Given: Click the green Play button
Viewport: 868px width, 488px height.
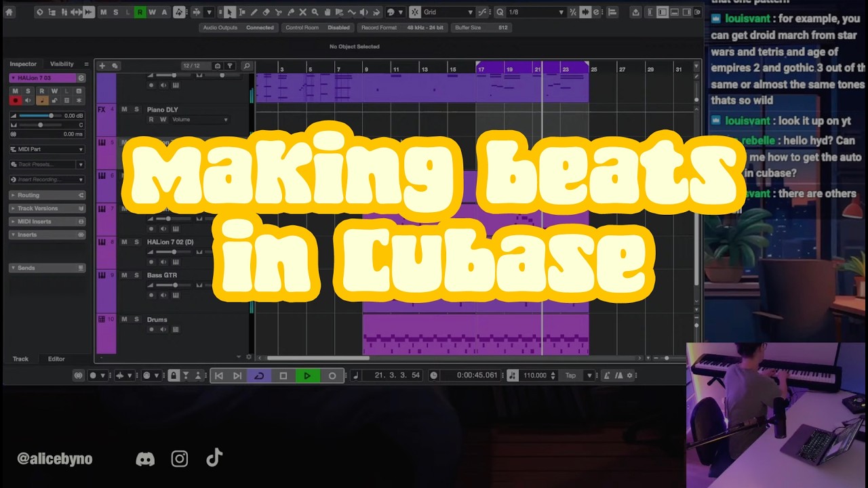Looking at the screenshot, I should (307, 375).
